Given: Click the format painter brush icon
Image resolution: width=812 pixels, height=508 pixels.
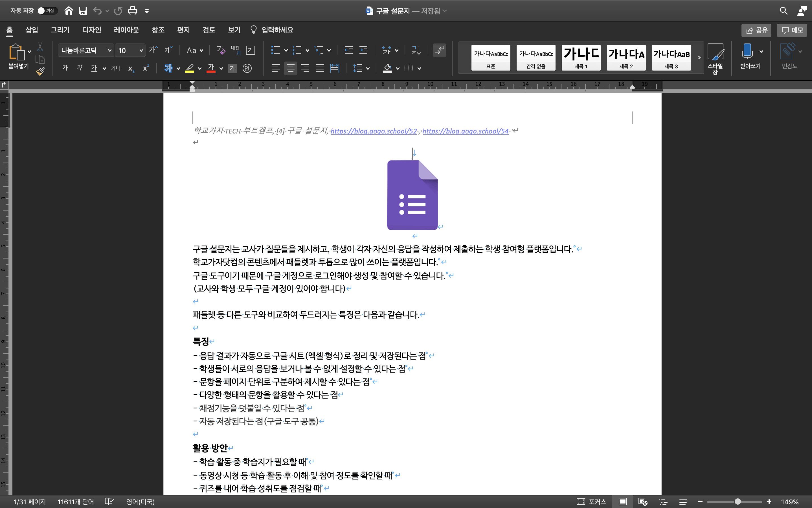Looking at the screenshot, I should point(40,71).
